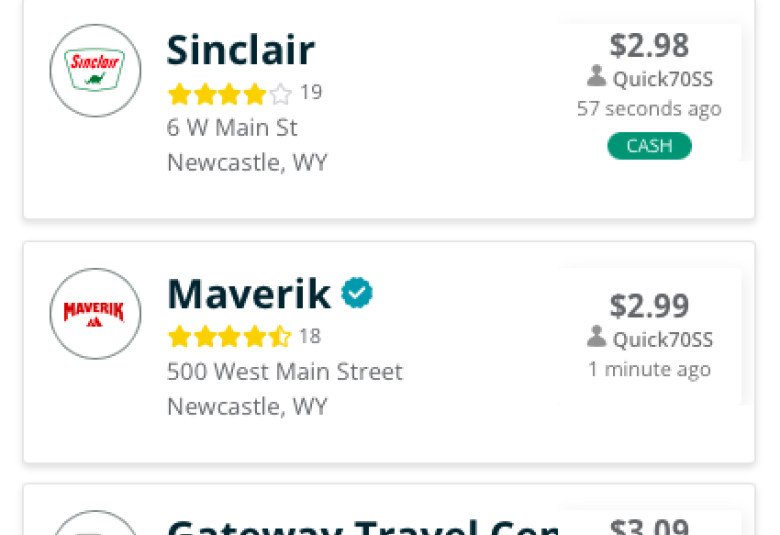Viewport: 780px width, 535px height.
Task: Open the Maverik station name link
Action: 249,294
